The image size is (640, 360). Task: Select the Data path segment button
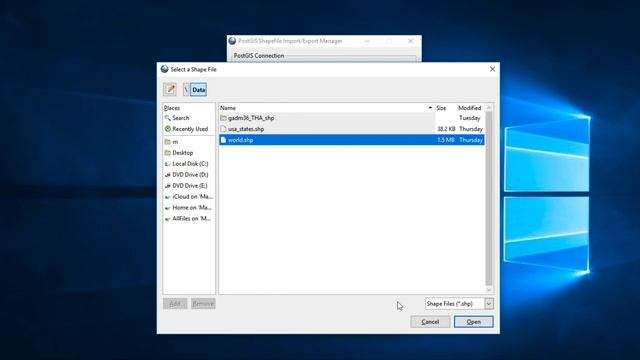tap(198, 89)
